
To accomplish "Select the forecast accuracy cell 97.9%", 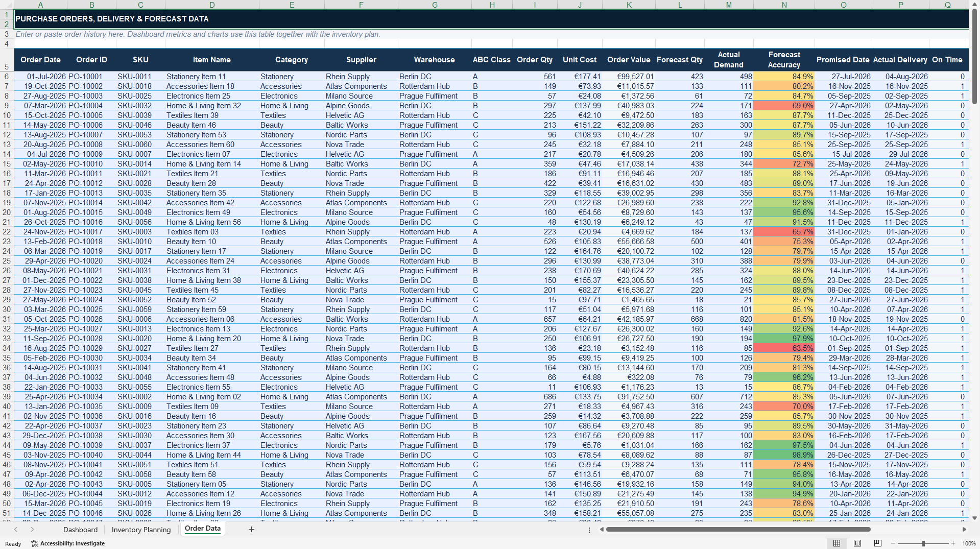I will pos(784,339).
